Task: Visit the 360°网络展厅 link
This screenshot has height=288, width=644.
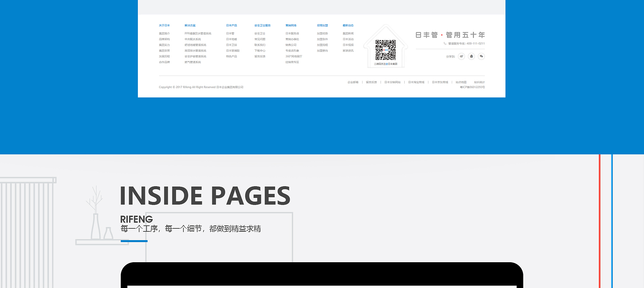Action: [294, 57]
